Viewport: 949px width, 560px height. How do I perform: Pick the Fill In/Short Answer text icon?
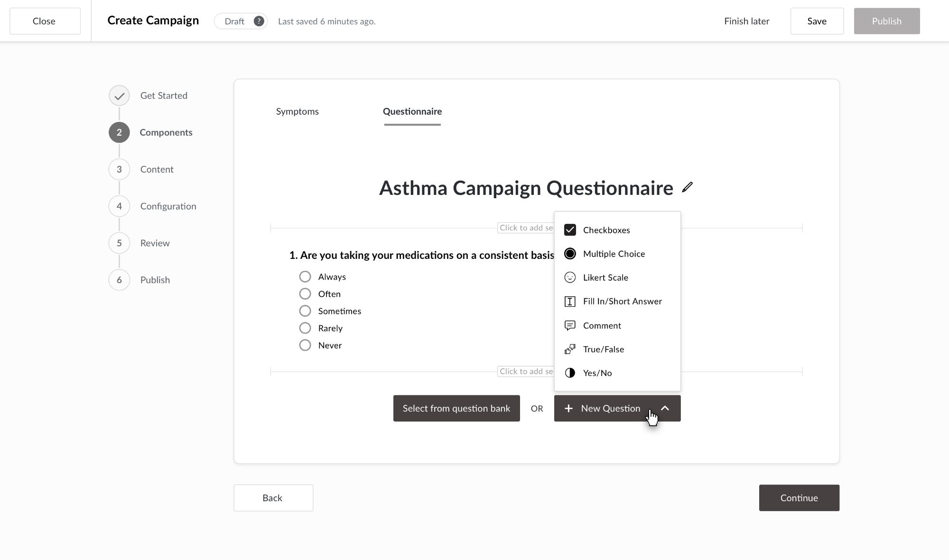[570, 302]
